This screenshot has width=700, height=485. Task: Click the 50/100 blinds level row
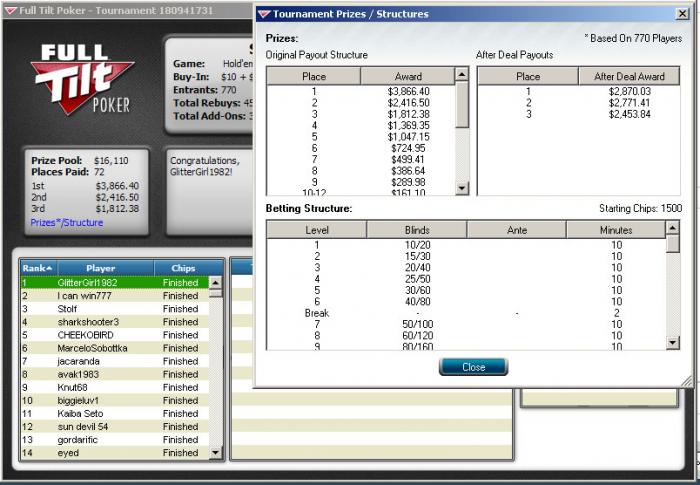467,324
